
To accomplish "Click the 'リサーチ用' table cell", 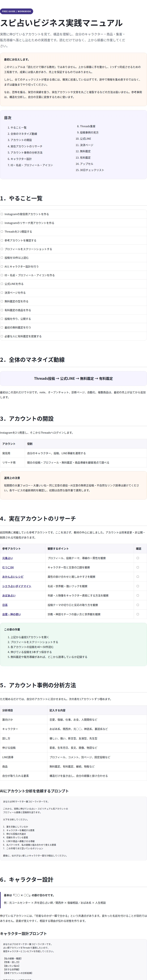I will coord(12,463).
